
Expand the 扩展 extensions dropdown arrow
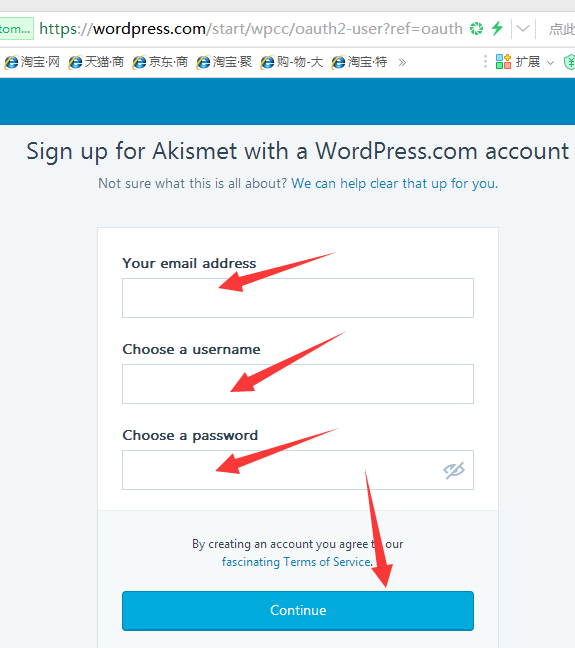(x=550, y=63)
